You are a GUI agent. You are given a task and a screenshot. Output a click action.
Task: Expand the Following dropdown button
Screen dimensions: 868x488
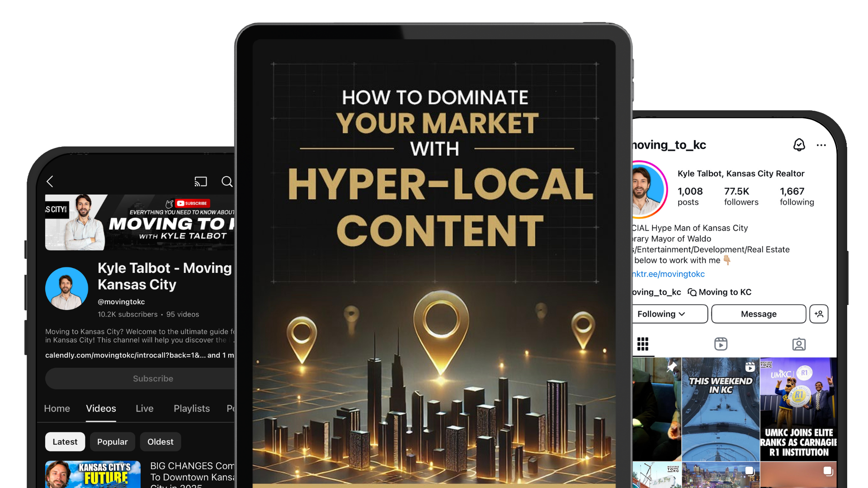pyautogui.click(x=669, y=314)
